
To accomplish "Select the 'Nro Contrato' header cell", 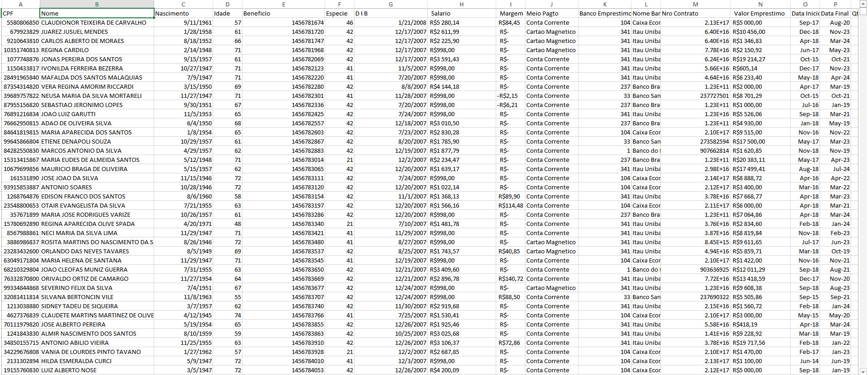I will click(x=696, y=13).
